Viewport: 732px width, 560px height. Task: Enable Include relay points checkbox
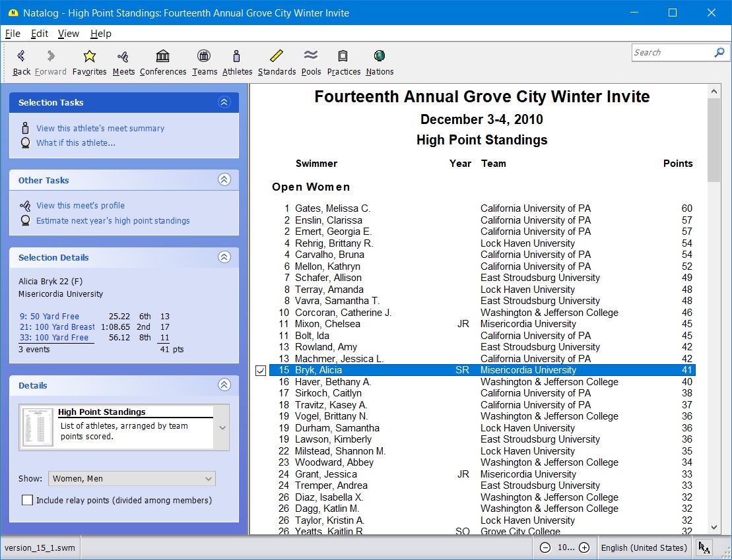(x=28, y=501)
